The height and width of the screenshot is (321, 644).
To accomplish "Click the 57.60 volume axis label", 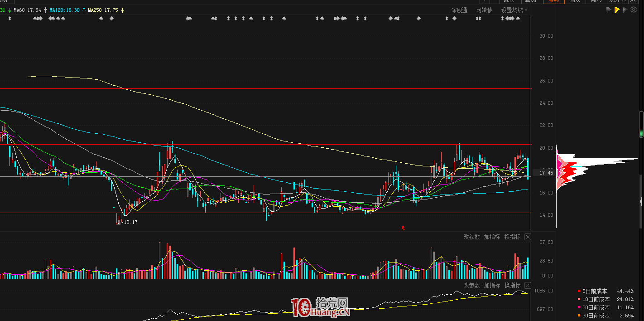I will [x=546, y=243].
